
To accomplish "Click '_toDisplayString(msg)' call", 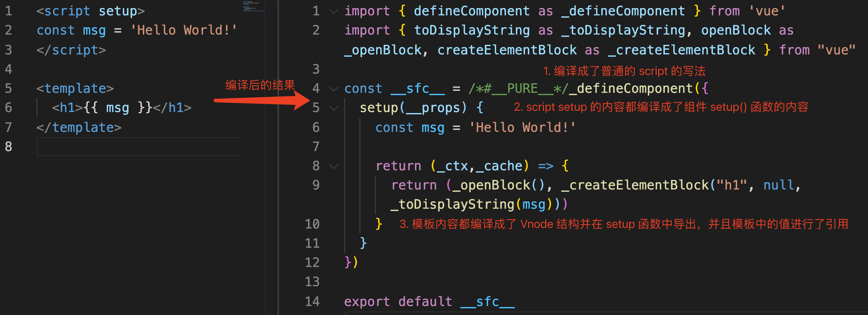I will point(472,204).
